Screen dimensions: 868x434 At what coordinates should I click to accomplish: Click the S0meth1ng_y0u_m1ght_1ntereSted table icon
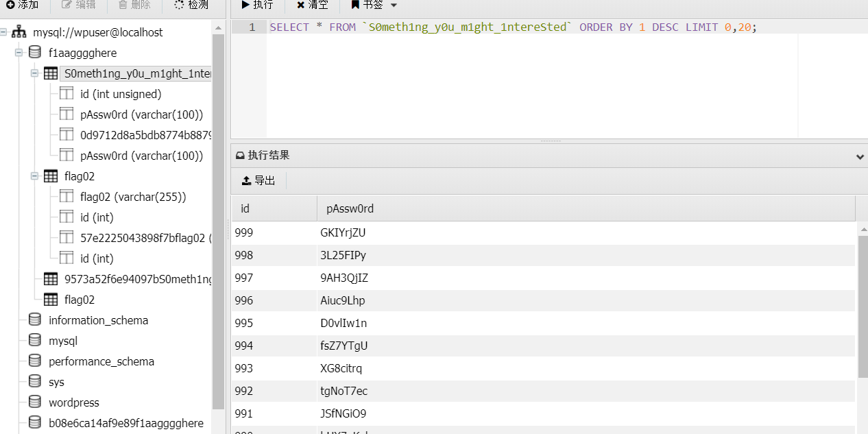[x=51, y=73]
